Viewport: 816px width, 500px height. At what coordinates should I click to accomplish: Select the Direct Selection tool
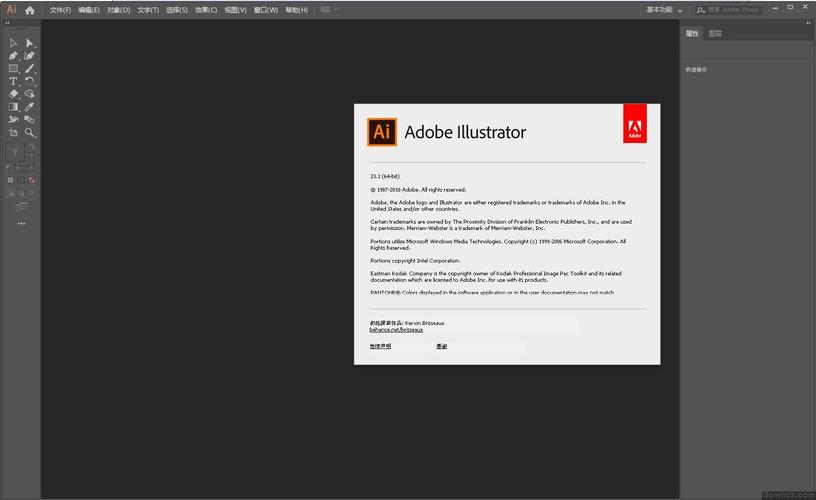coord(30,43)
